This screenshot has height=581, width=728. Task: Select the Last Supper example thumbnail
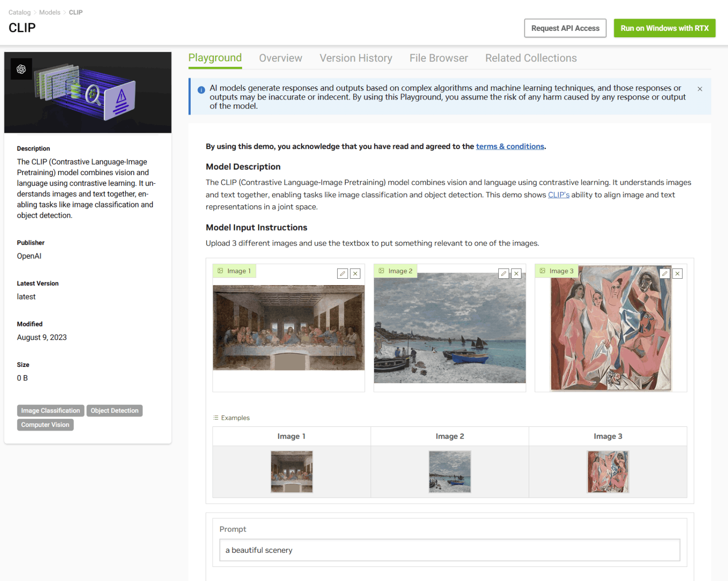292,471
